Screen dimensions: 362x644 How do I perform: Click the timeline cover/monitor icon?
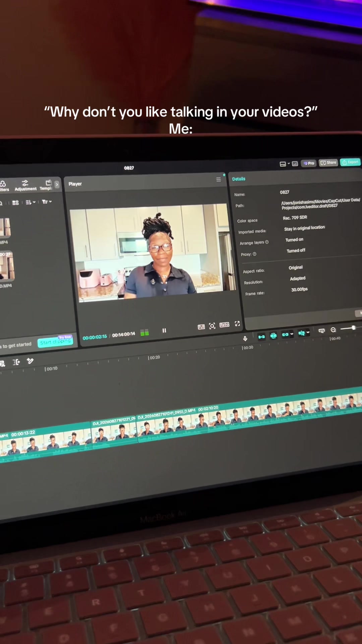[321, 331]
